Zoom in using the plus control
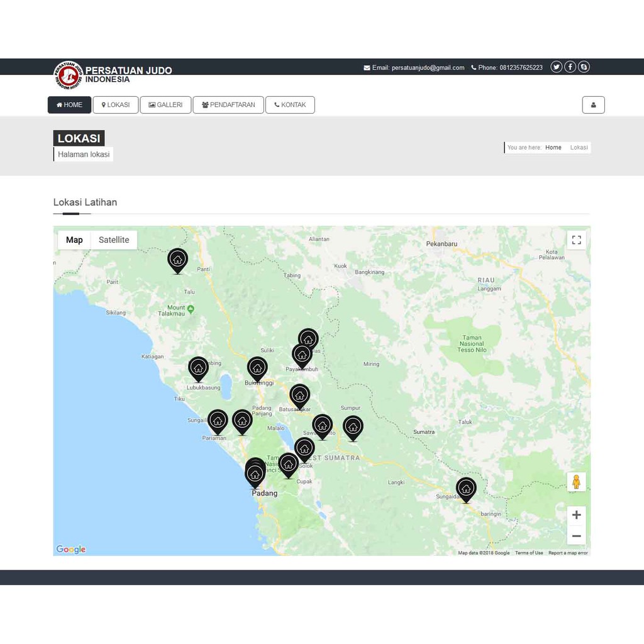Viewport: 644px width, 644px height. click(576, 514)
